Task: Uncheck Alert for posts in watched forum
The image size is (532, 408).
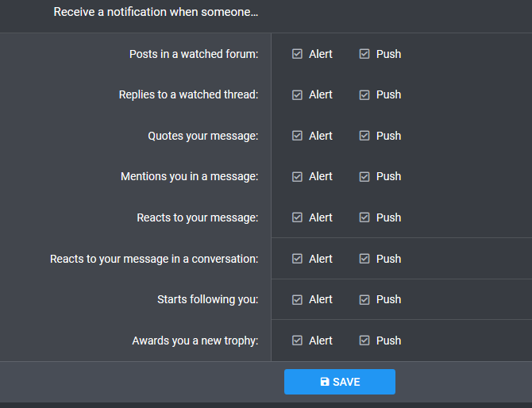Action: click(x=297, y=54)
